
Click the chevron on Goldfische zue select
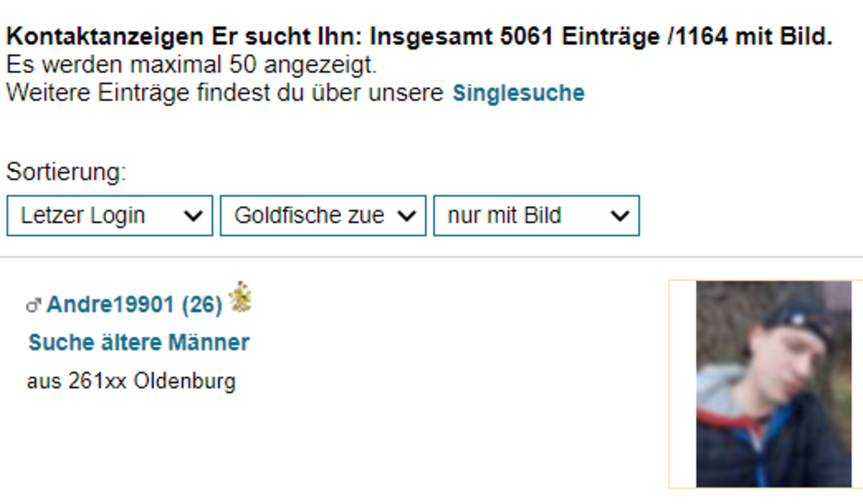[x=405, y=216]
